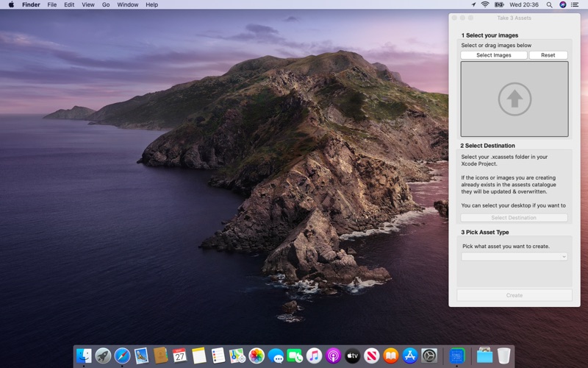Viewport: 588px width, 368px height.
Task: Open Music note icon in dock
Action: [314, 355]
